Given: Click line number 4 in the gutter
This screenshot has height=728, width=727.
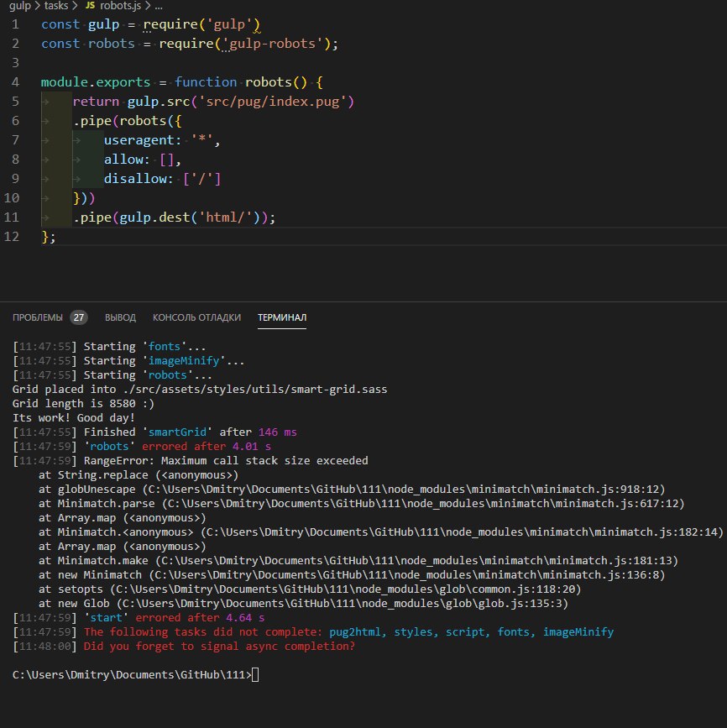Looking at the screenshot, I should [x=15, y=82].
